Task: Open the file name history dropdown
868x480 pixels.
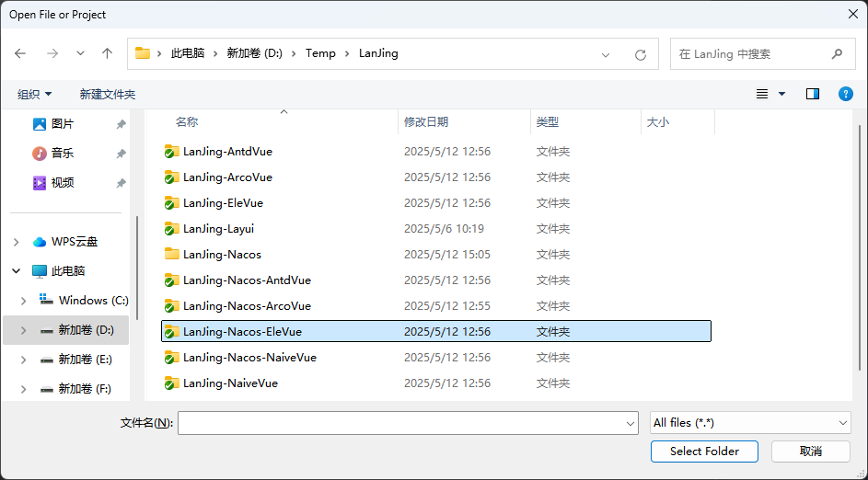Action: (630, 424)
